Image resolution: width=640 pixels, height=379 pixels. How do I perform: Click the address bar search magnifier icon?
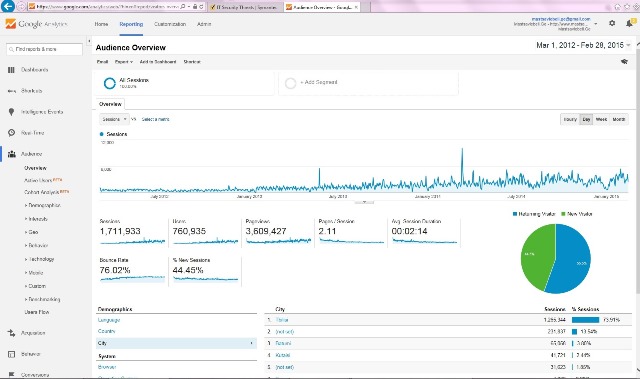point(182,7)
